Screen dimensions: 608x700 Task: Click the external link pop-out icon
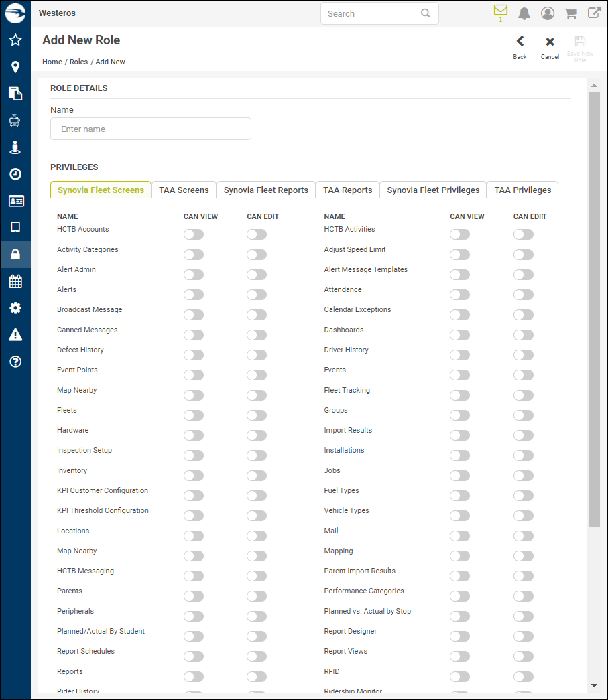tap(594, 13)
